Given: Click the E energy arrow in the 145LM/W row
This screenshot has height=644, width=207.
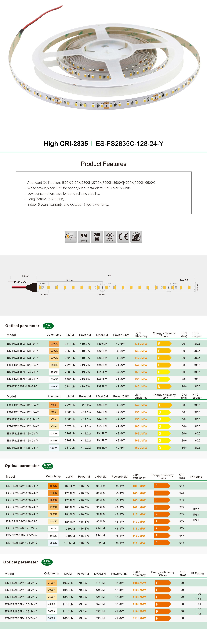Looking at the screenshot, I should point(164,386).
